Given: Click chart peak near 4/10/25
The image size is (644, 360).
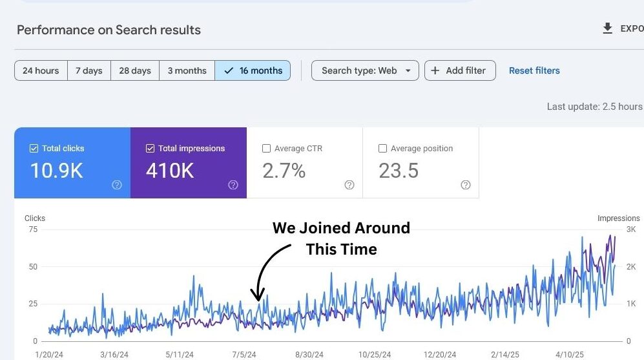Looking at the screenshot, I should pos(582,238).
